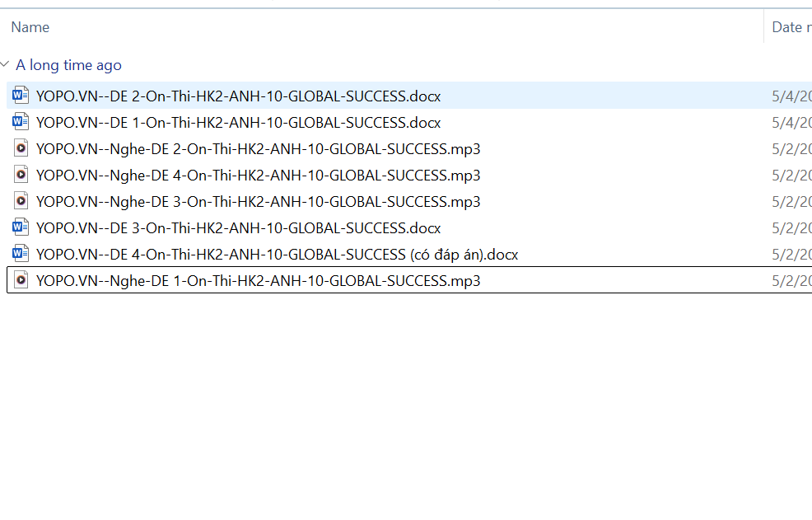Select Nghe-DE 2 mp3 filename
812x520 pixels.
coord(258,149)
